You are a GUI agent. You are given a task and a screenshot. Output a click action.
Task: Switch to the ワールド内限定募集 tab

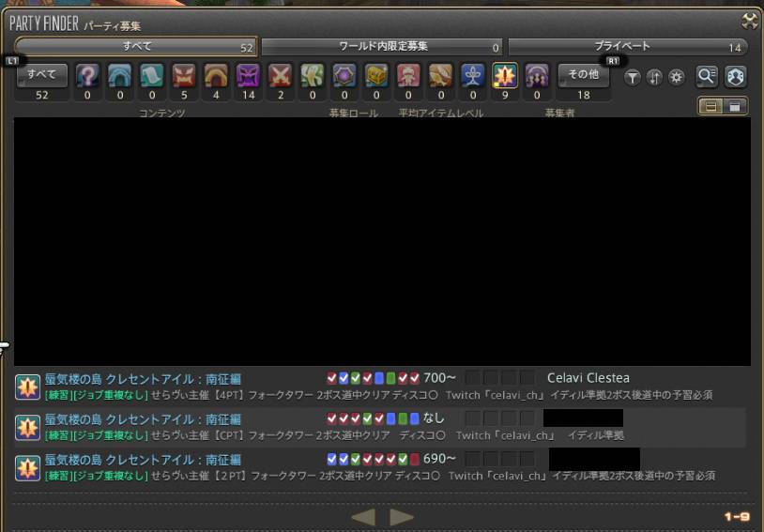(382, 46)
